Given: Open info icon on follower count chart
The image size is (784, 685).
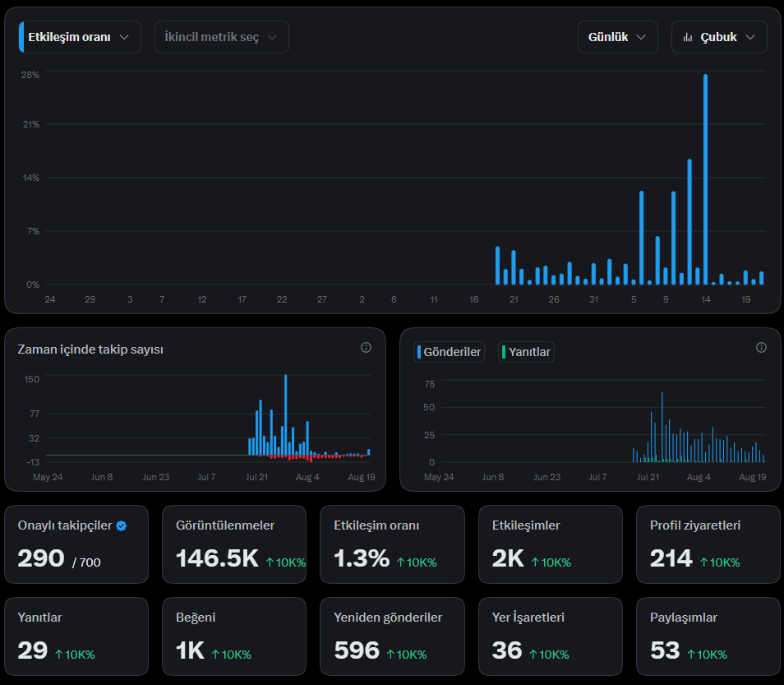Looking at the screenshot, I should coord(366,348).
